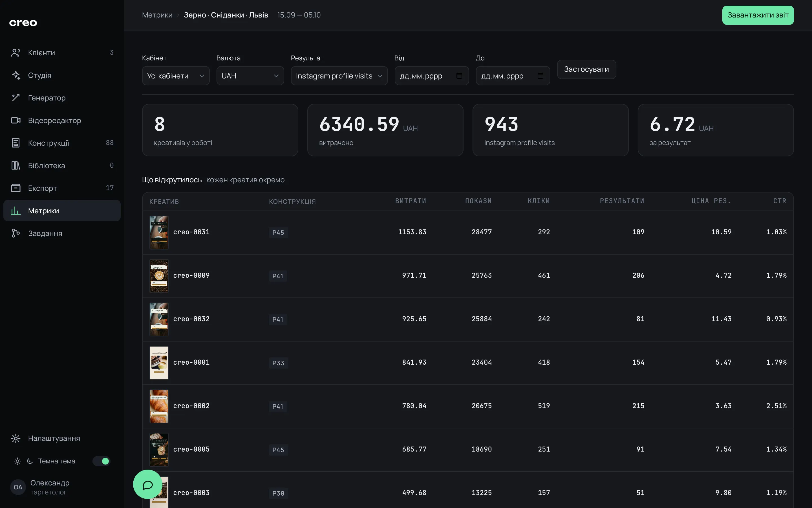Click the Застосувати button

(x=586, y=69)
